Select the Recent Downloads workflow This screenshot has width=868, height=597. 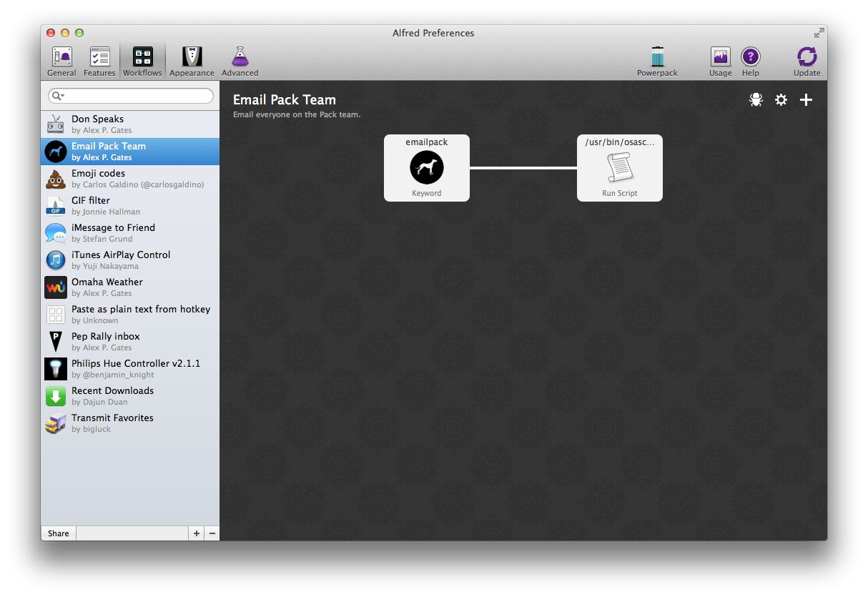coord(130,396)
